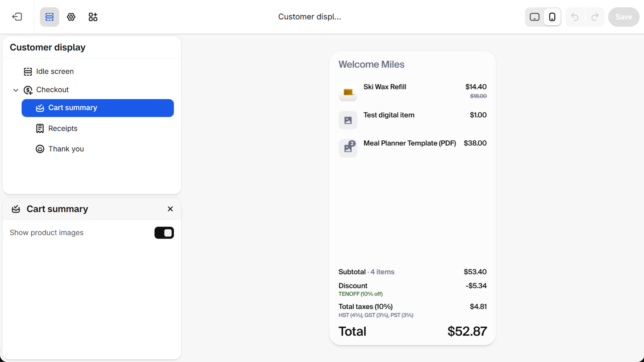Switch to mobile preview mode
Viewport: 644px width, 362px height.
[552, 17]
